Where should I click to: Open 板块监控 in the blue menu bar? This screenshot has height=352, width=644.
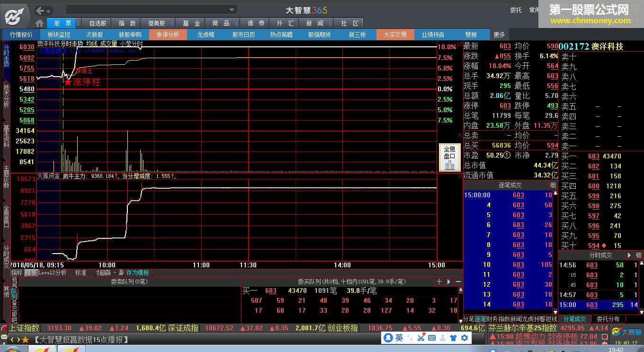pyautogui.click(x=59, y=35)
